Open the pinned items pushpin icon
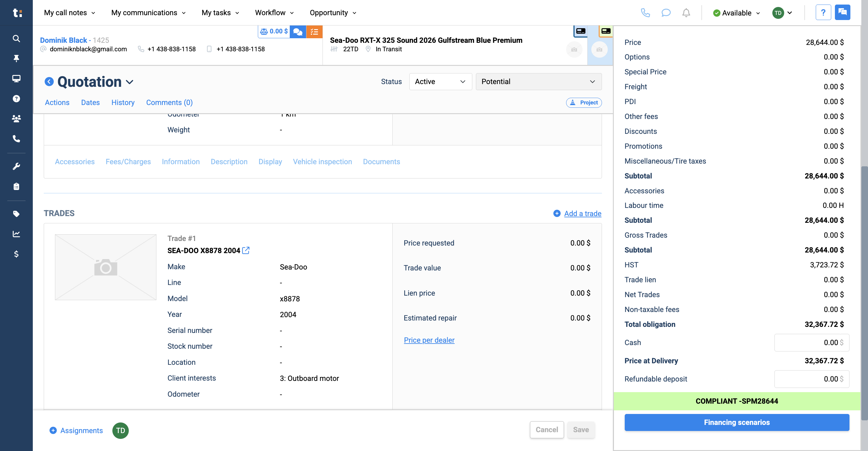 (x=16, y=58)
